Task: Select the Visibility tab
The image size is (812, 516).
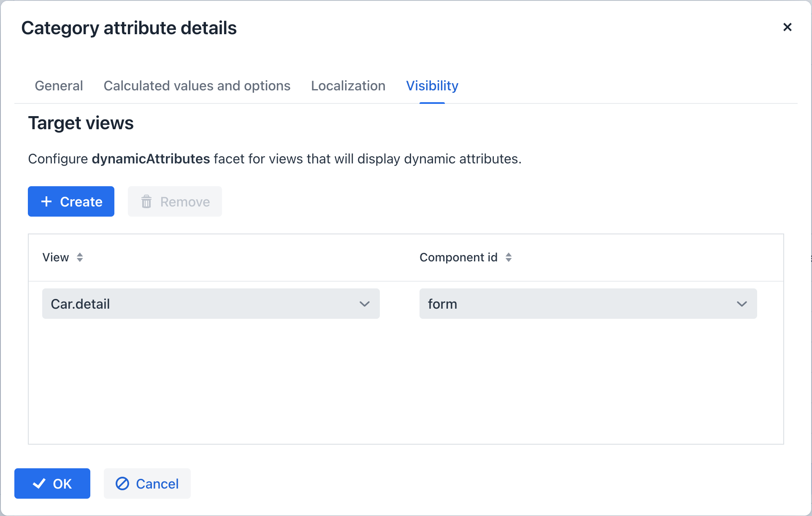Action: [432, 86]
